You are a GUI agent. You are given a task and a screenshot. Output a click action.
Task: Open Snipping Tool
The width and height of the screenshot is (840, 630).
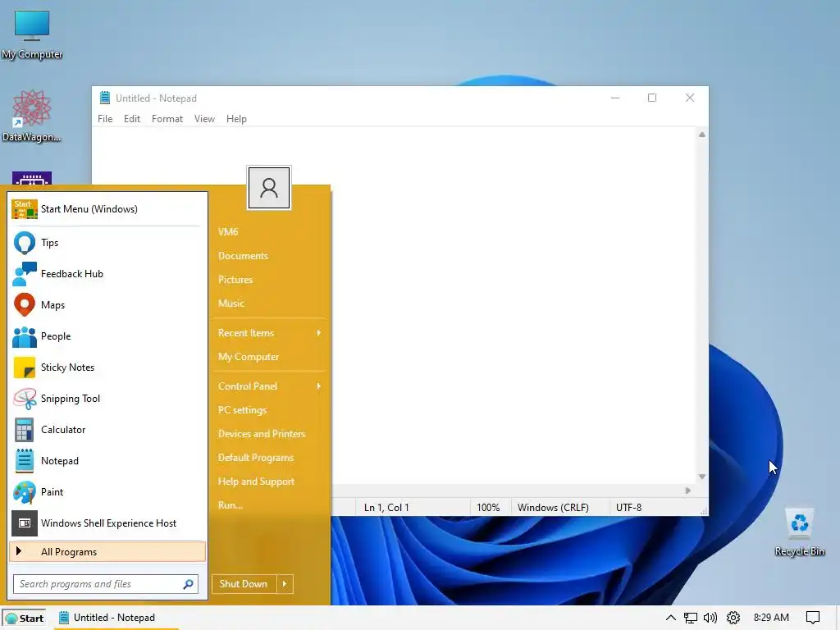107,399
